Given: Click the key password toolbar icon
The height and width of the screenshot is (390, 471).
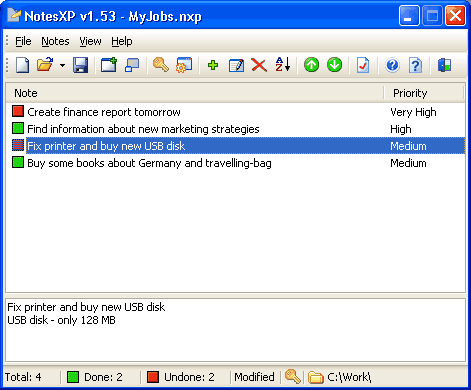Looking at the screenshot, I should point(160,65).
